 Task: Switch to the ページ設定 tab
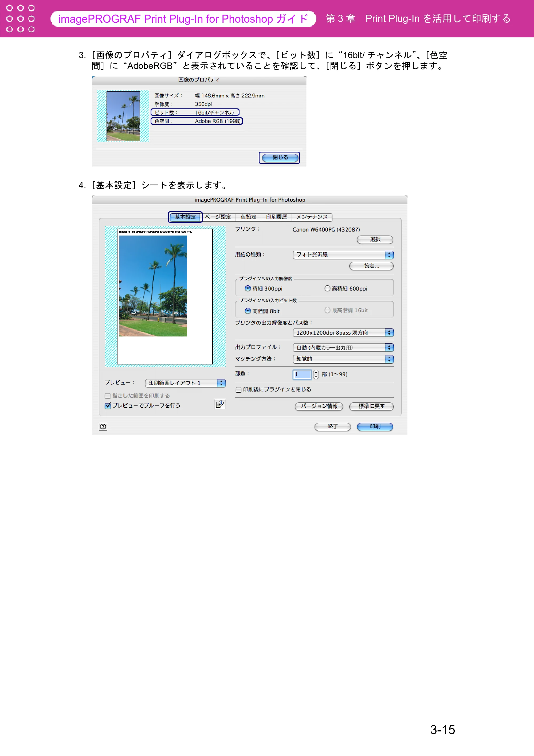(218, 217)
